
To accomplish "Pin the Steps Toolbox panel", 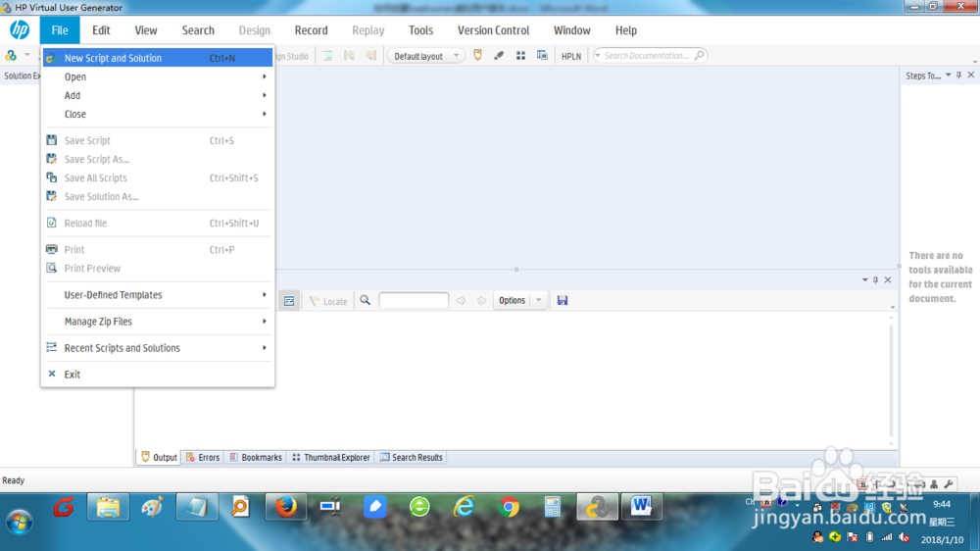I will 958,75.
